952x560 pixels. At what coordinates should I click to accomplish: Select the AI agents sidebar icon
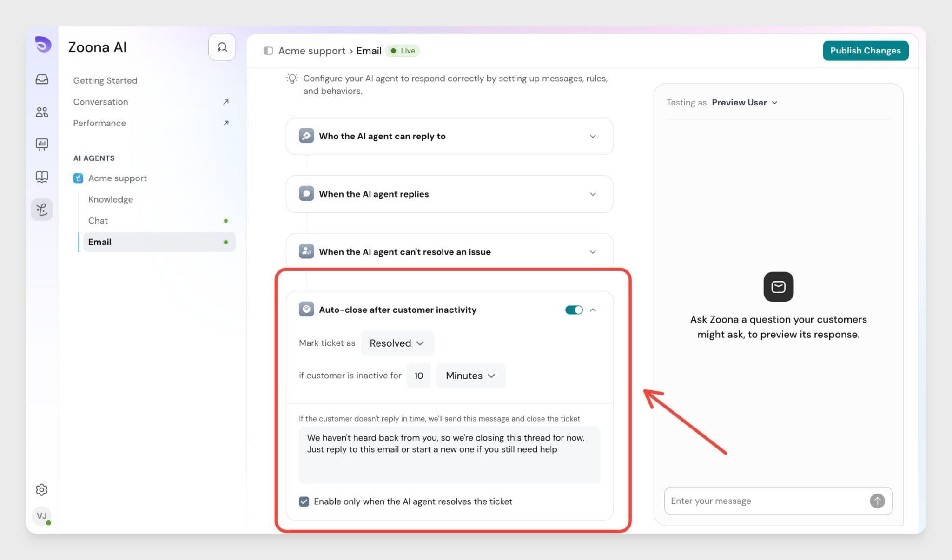[42, 210]
